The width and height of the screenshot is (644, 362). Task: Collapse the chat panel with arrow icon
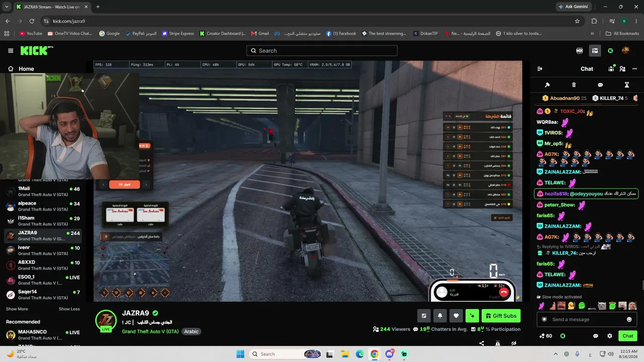coord(540,69)
